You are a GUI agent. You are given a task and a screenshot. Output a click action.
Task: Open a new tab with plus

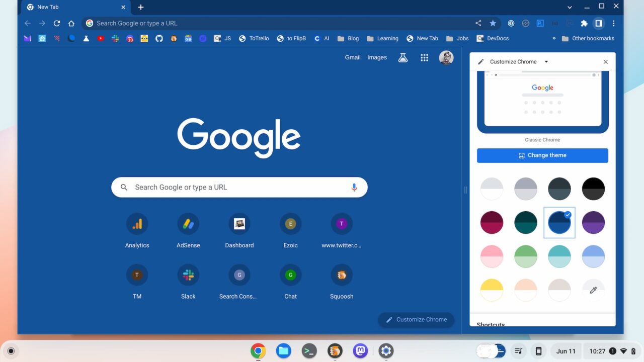[141, 7]
